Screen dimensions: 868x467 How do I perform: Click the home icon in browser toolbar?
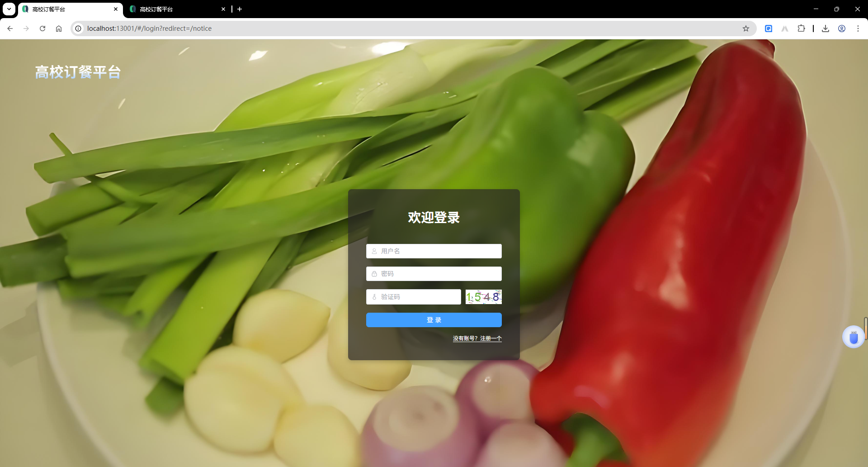(59, 28)
